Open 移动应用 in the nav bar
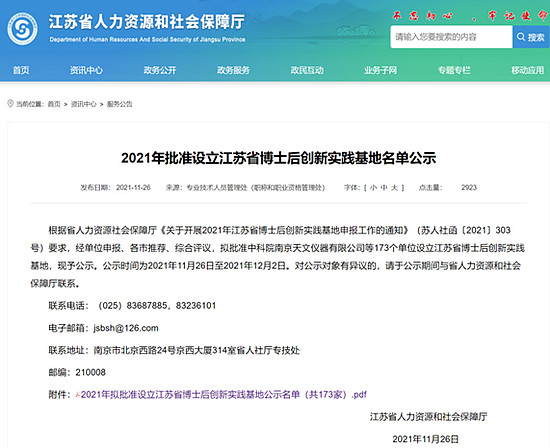550x448 pixels. [528, 70]
